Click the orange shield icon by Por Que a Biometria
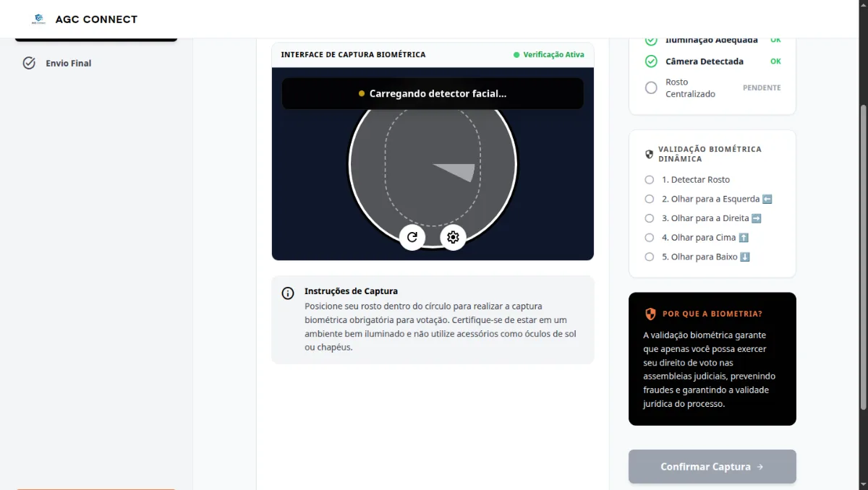868x490 pixels. point(650,314)
